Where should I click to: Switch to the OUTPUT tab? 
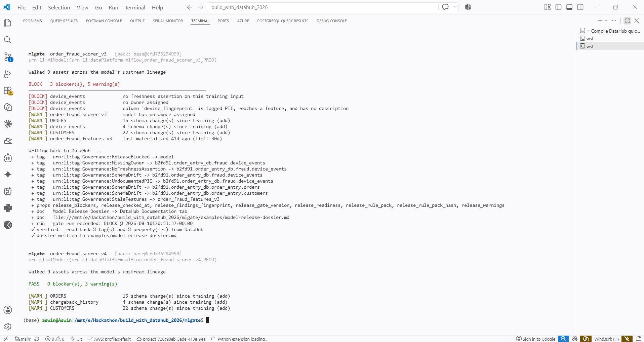[x=137, y=21]
